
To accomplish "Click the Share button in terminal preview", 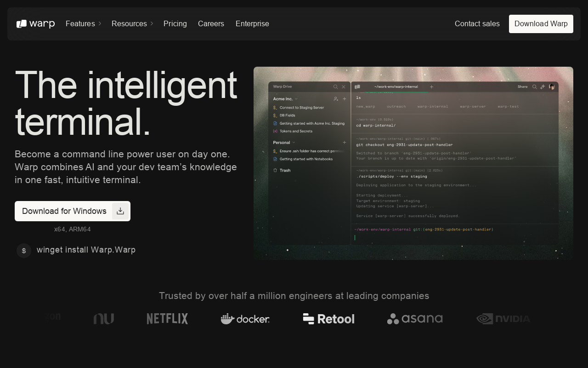I will pos(523,86).
